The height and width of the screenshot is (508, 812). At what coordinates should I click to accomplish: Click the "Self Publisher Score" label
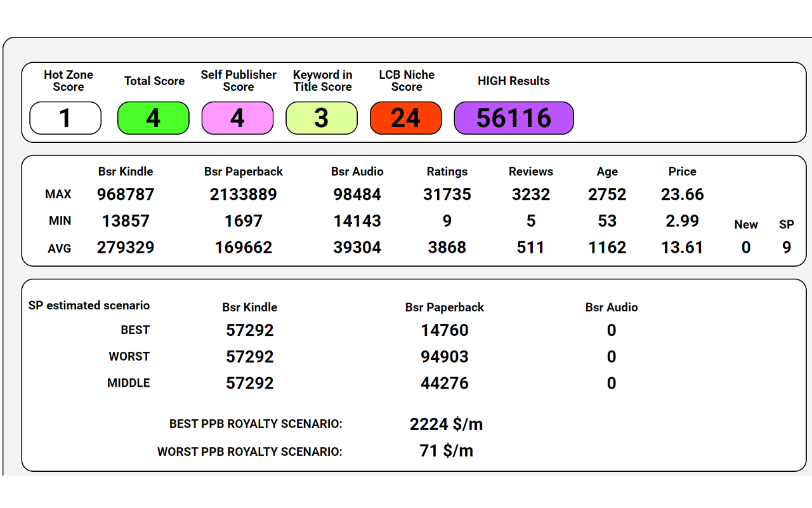click(x=239, y=81)
